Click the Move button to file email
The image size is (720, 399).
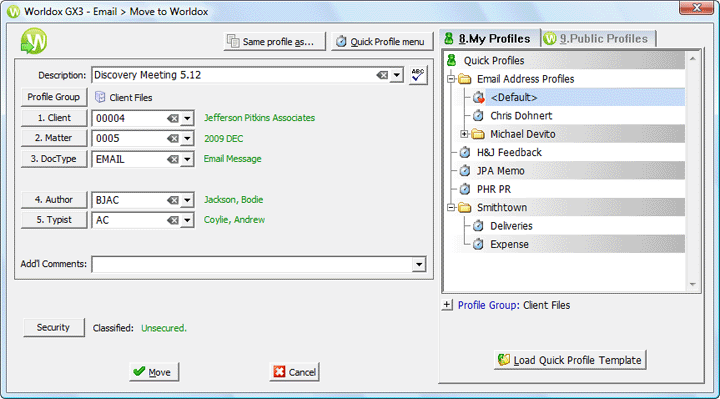154,372
